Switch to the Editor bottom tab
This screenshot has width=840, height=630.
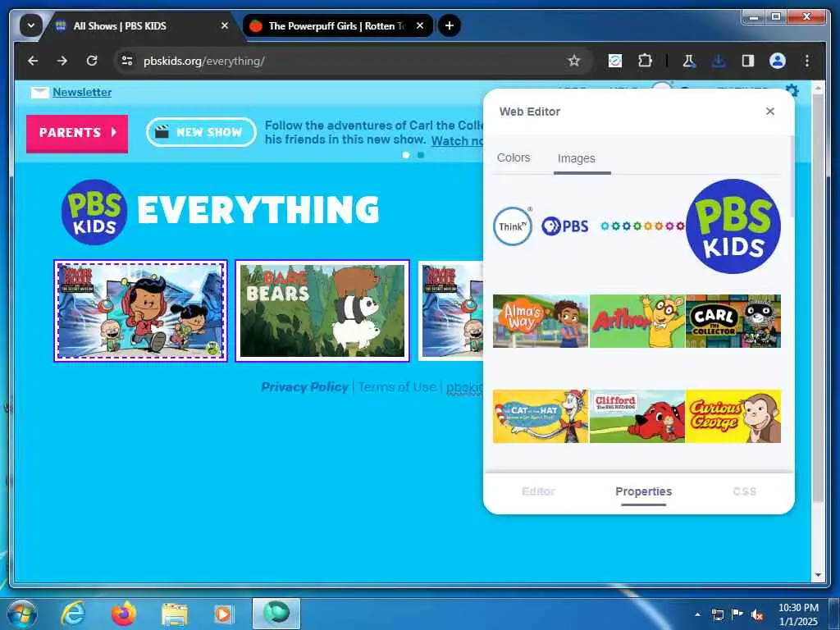point(538,491)
